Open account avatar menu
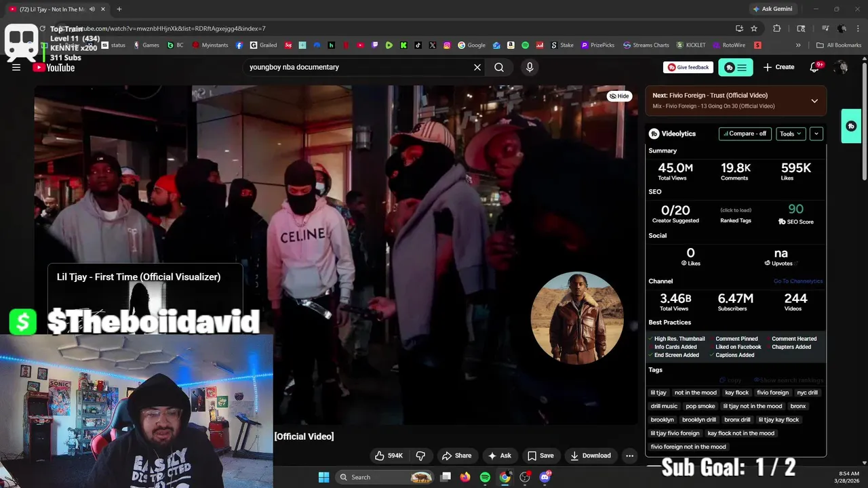Image resolution: width=868 pixels, height=488 pixels. coord(841,67)
